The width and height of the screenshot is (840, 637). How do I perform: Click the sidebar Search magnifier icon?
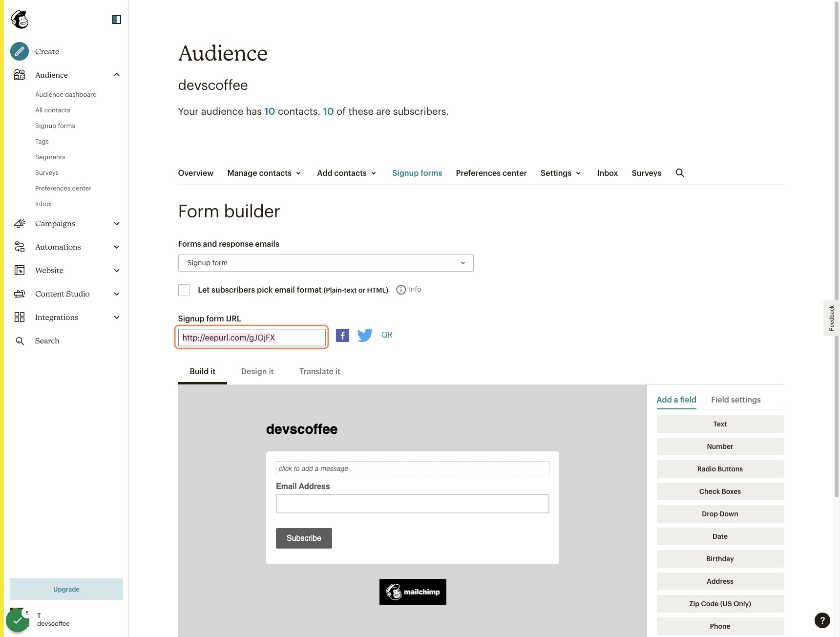20,340
